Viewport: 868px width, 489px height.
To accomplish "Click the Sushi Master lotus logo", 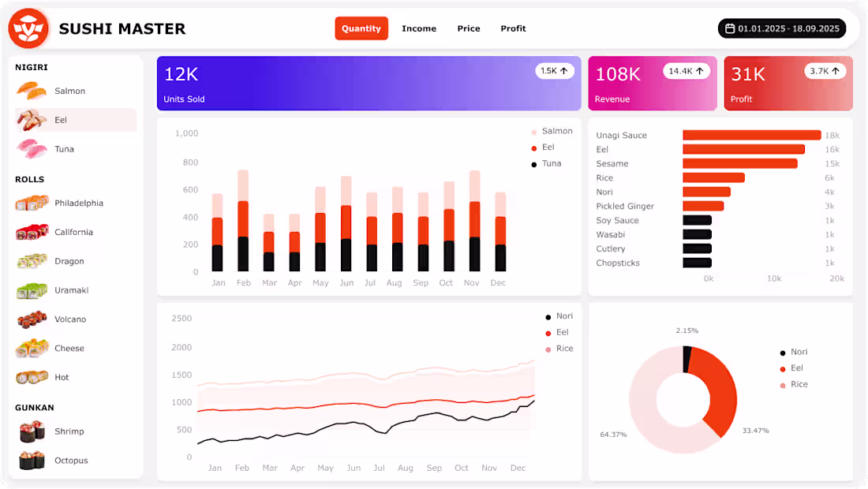I will [28, 28].
